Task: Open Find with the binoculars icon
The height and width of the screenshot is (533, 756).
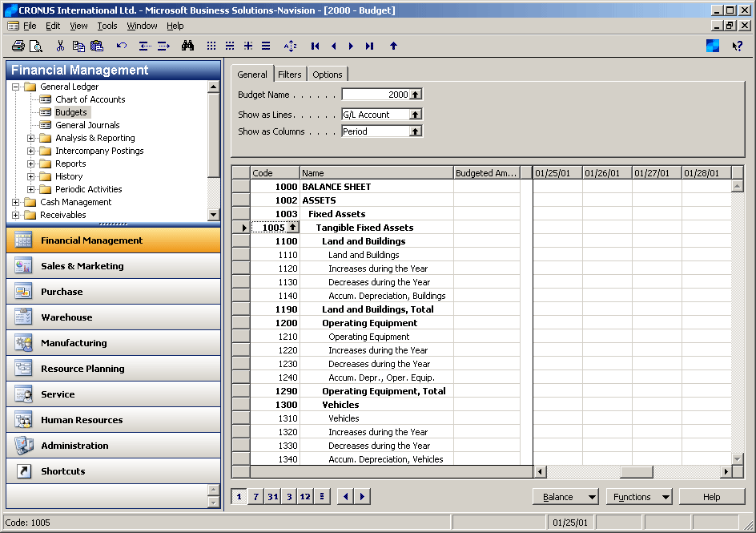Action: pos(187,46)
